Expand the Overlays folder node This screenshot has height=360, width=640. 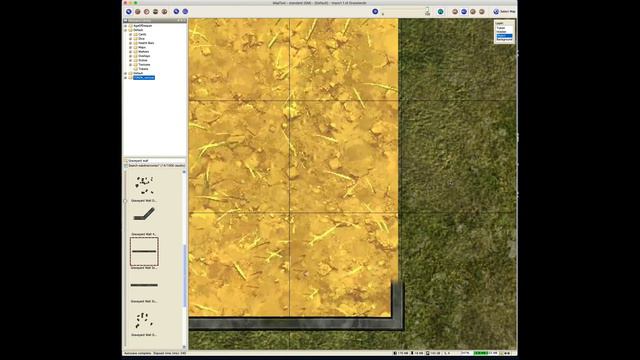tap(131, 56)
